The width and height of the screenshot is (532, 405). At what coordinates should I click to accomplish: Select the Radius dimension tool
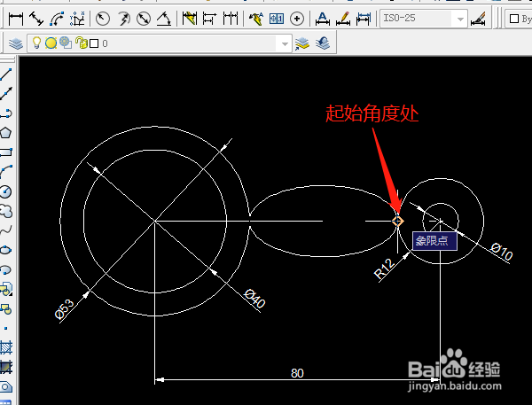coord(103,19)
